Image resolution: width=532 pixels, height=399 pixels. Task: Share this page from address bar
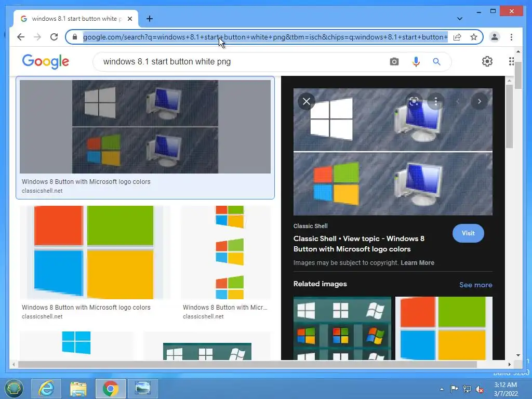pyautogui.click(x=457, y=37)
